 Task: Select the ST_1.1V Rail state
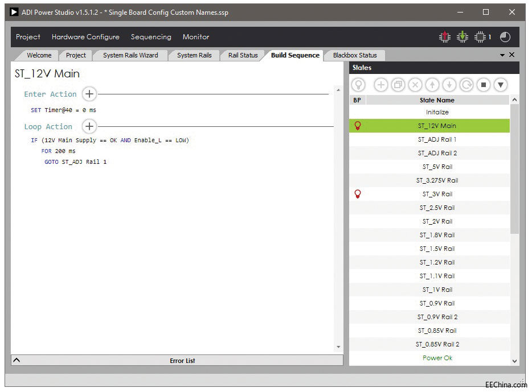[x=429, y=276]
